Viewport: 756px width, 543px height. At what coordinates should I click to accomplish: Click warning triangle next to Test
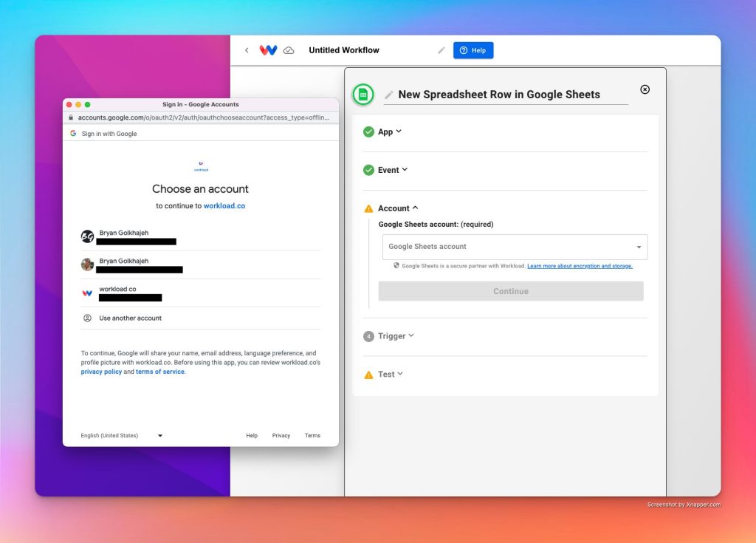[369, 375]
